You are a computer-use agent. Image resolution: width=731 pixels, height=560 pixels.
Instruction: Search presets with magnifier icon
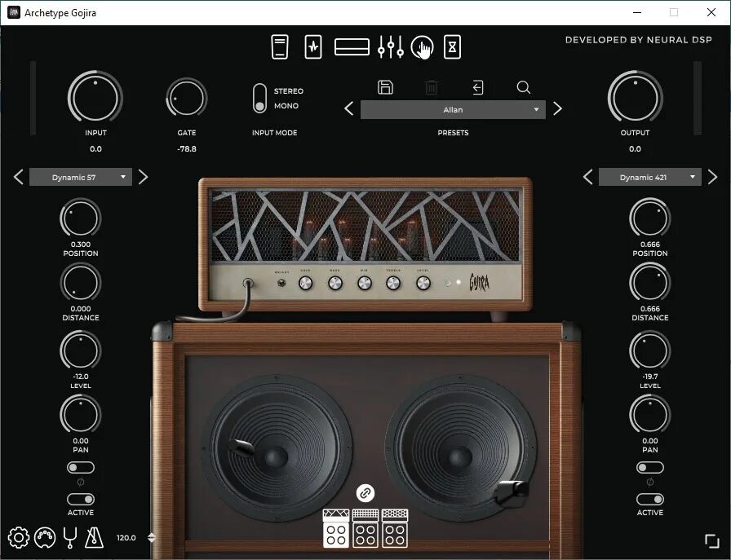(524, 87)
